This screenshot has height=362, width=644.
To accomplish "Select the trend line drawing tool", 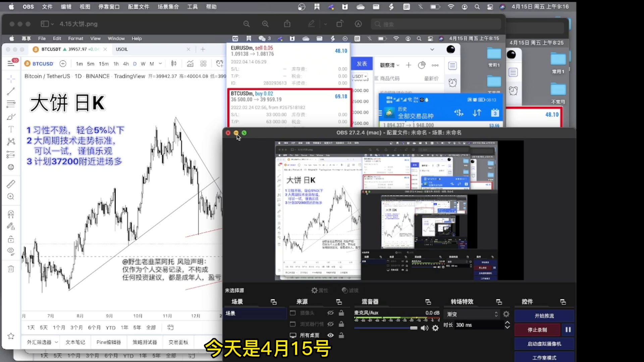I will point(11,91).
